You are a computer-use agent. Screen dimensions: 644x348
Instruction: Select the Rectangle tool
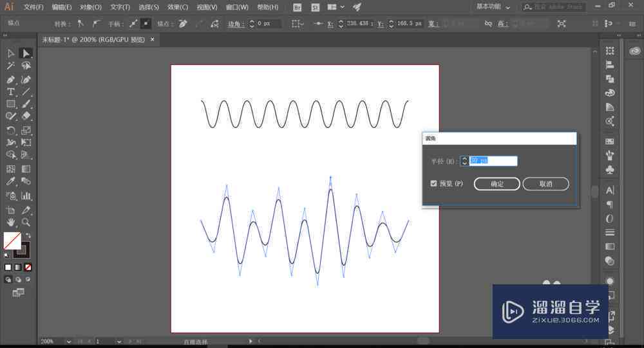(x=11, y=104)
